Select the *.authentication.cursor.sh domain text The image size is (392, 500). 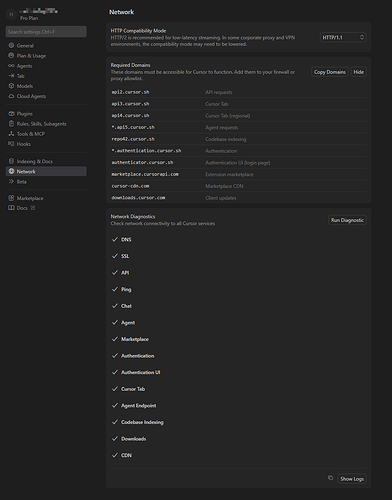pos(146,151)
